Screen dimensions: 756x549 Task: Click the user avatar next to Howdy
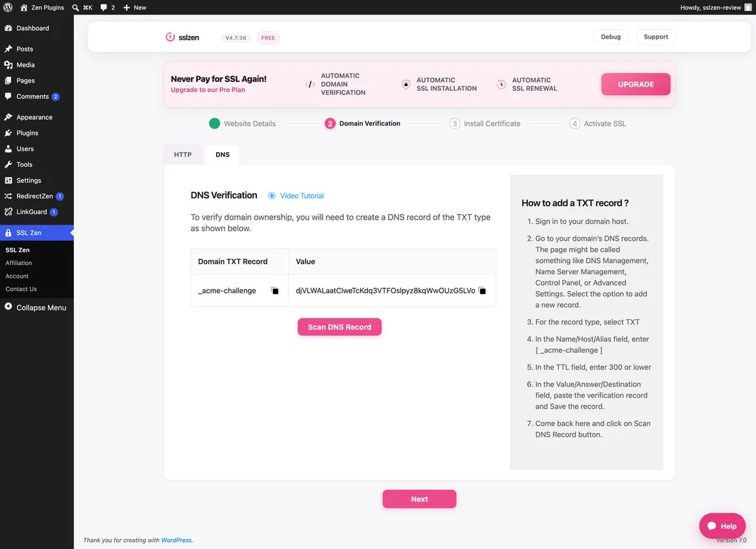pos(748,8)
